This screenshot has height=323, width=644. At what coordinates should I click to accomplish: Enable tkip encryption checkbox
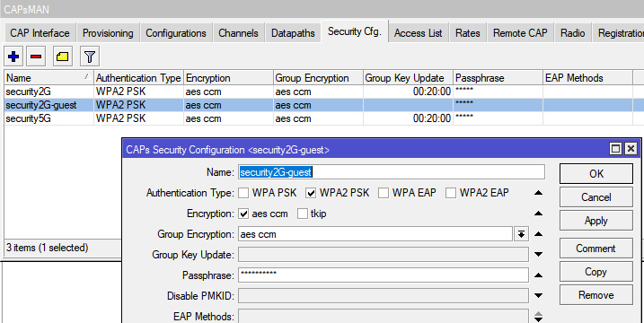pyautogui.click(x=303, y=214)
